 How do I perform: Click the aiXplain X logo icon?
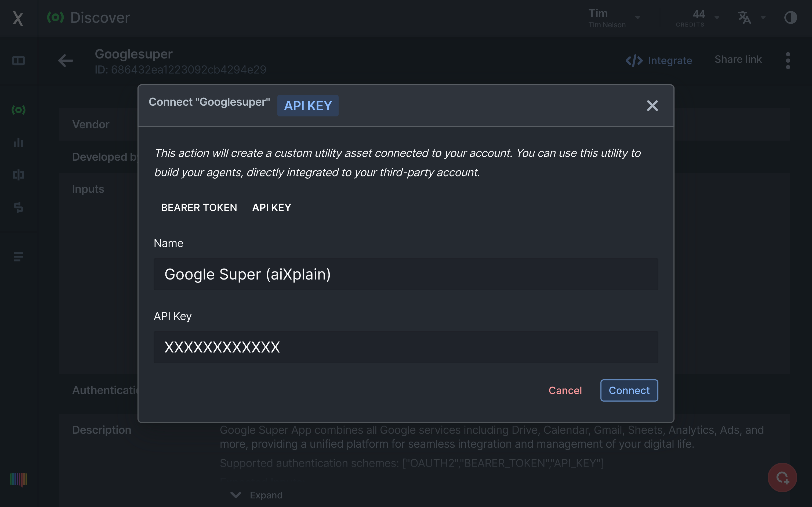(x=18, y=18)
